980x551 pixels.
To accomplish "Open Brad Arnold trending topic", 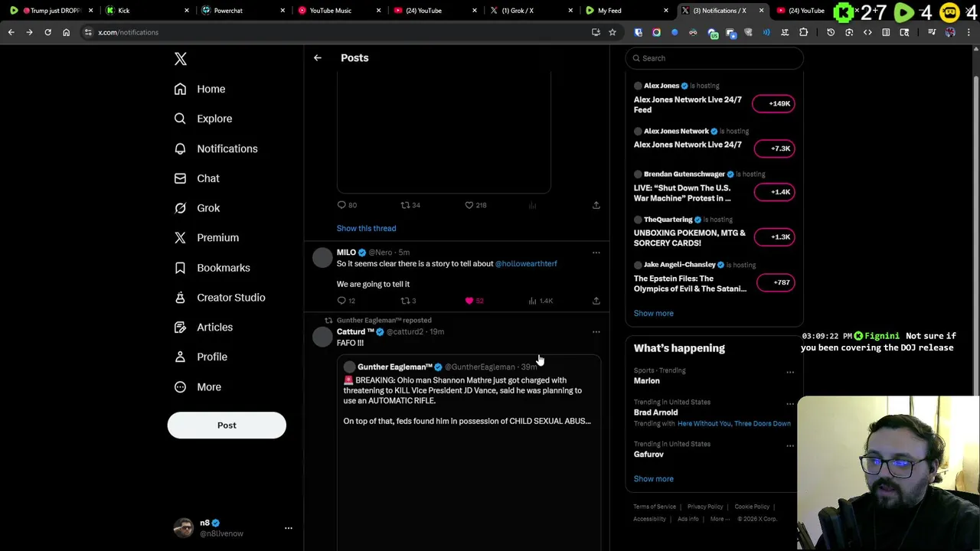I will tap(655, 412).
